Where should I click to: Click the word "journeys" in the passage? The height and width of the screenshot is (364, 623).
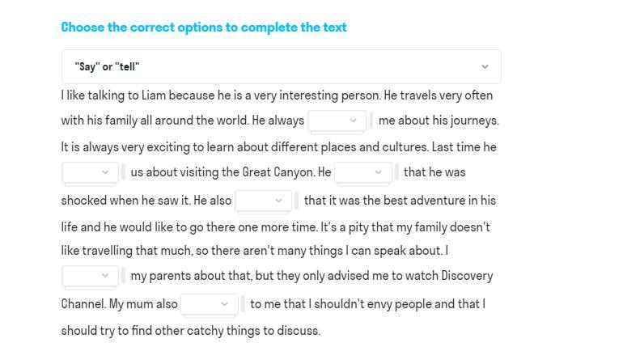[475, 121]
